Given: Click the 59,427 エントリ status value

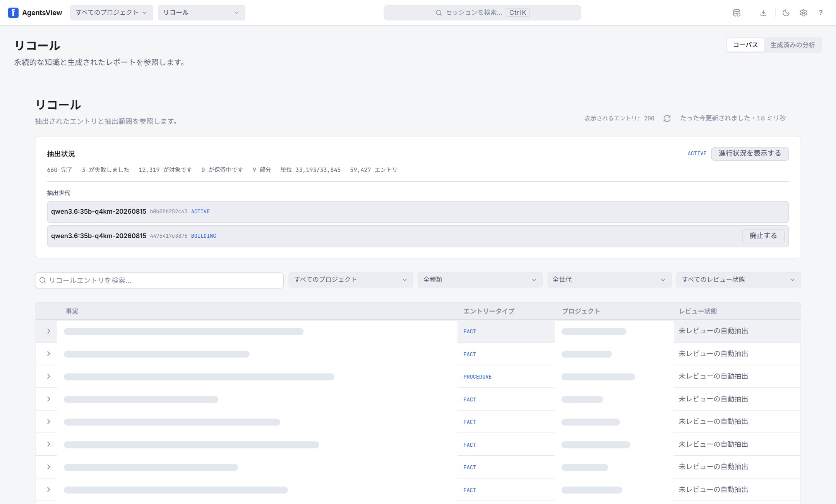Looking at the screenshot, I should coord(373,170).
